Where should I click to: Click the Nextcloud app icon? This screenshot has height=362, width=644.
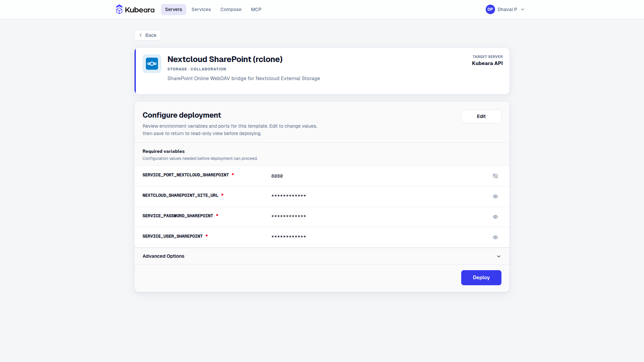coord(152,64)
